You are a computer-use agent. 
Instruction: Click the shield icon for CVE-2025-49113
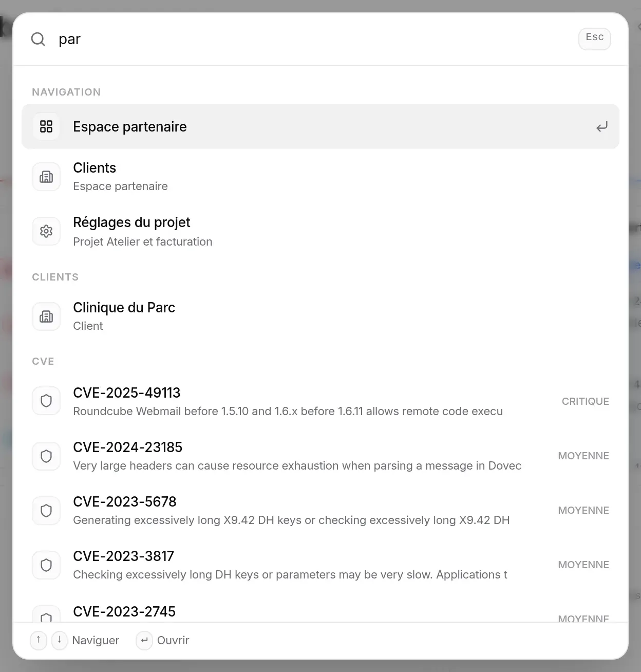point(46,401)
